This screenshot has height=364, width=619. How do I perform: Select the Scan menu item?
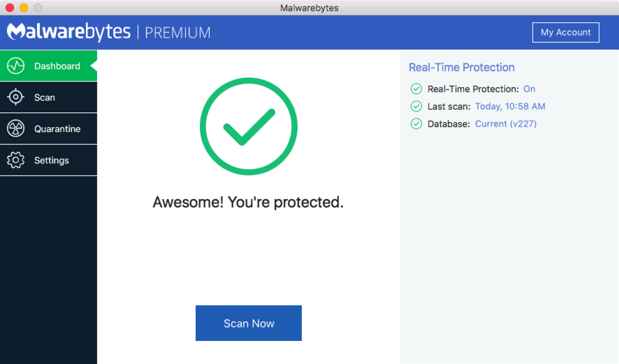[48, 97]
